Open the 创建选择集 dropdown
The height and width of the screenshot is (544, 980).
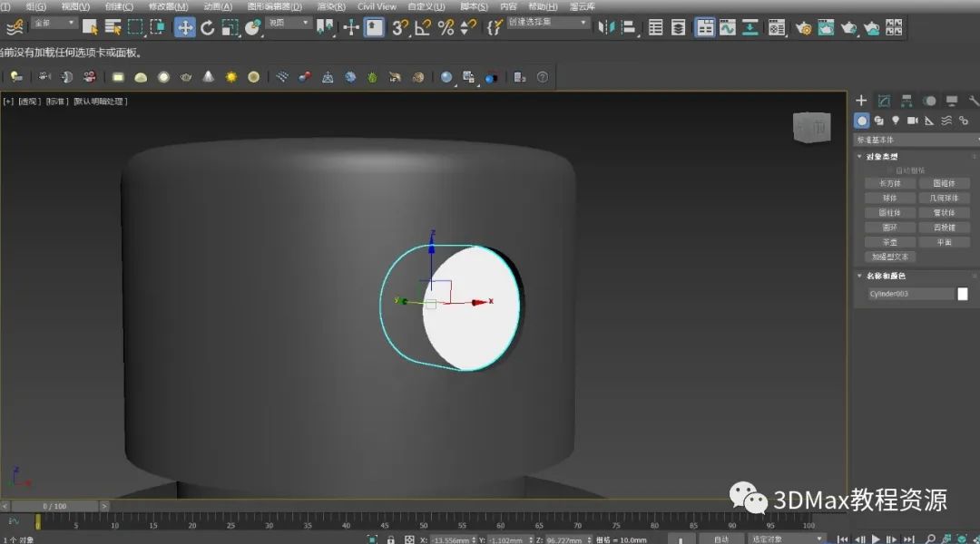(x=549, y=22)
